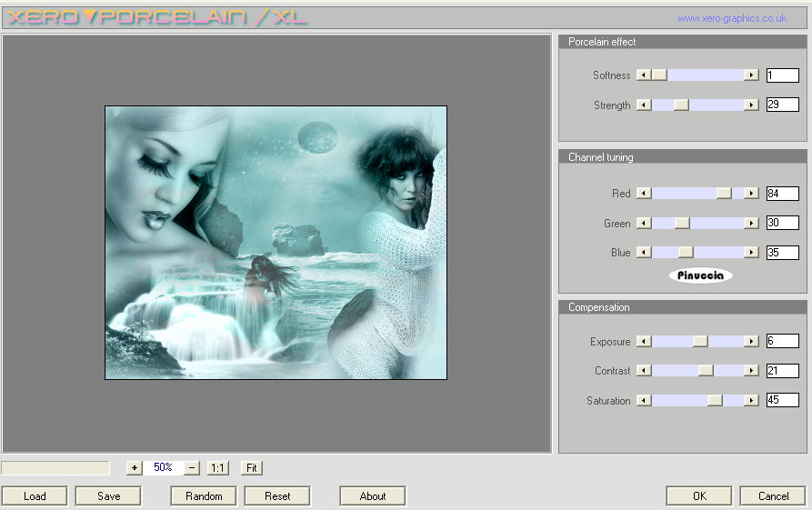Confirm with the OK button

click(x=699, y=496)
